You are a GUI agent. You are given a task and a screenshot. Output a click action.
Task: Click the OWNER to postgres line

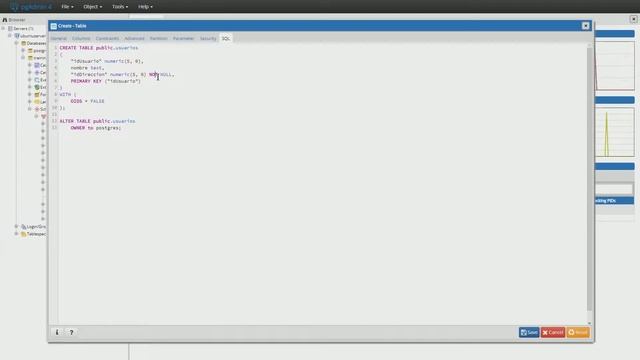tap(96, 128)
